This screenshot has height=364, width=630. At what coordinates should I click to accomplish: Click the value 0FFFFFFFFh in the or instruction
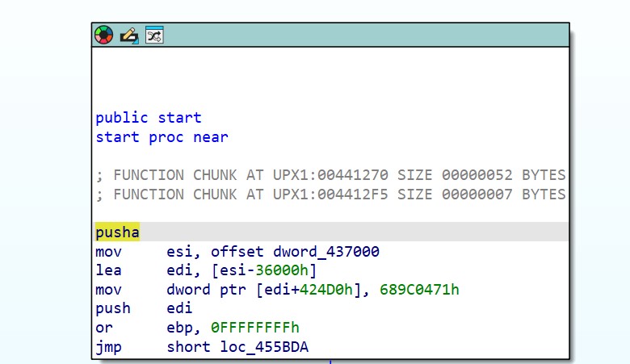tap(255, 328)
